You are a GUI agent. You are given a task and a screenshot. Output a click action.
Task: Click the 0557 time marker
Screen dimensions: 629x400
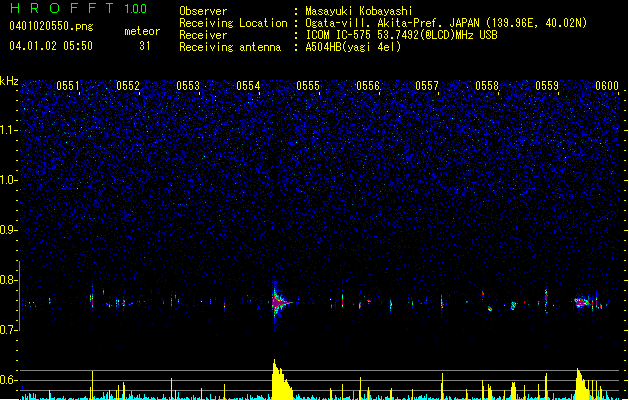pyautogui.click(x=427, y=86)
